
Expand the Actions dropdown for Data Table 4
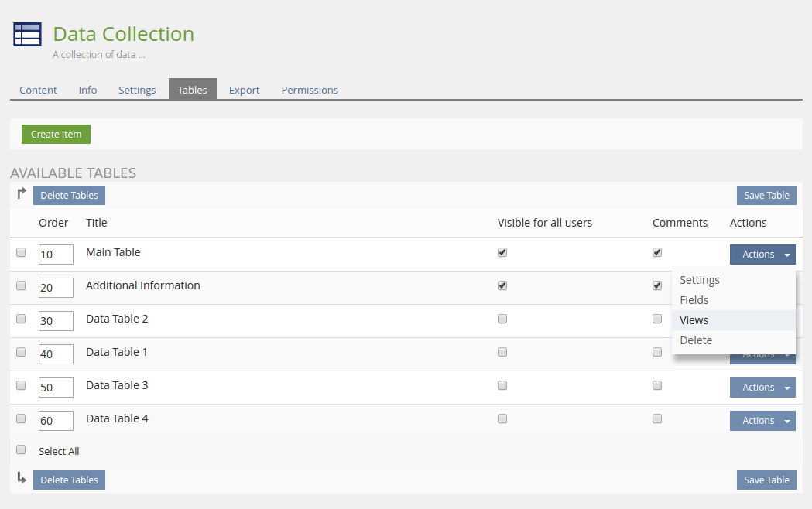click(x=762, y=421)
